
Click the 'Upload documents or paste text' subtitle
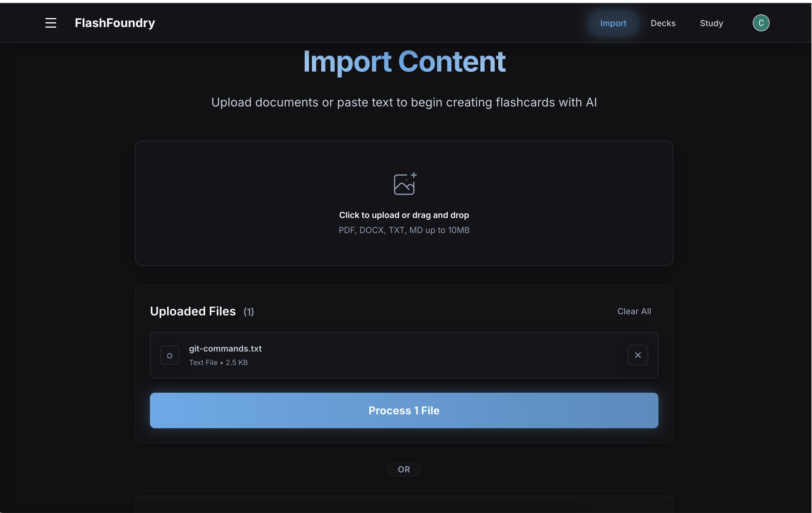(x=404, y=102)
